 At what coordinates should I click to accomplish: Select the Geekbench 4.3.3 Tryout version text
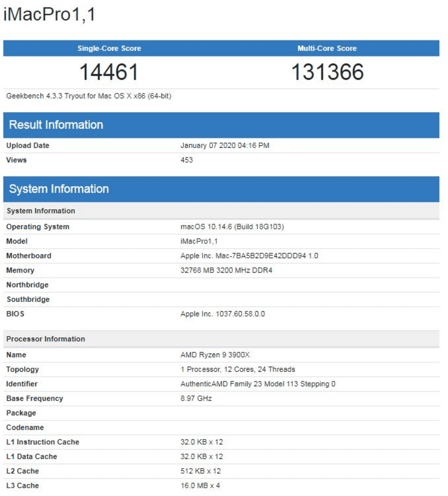(x=89, y=96)
